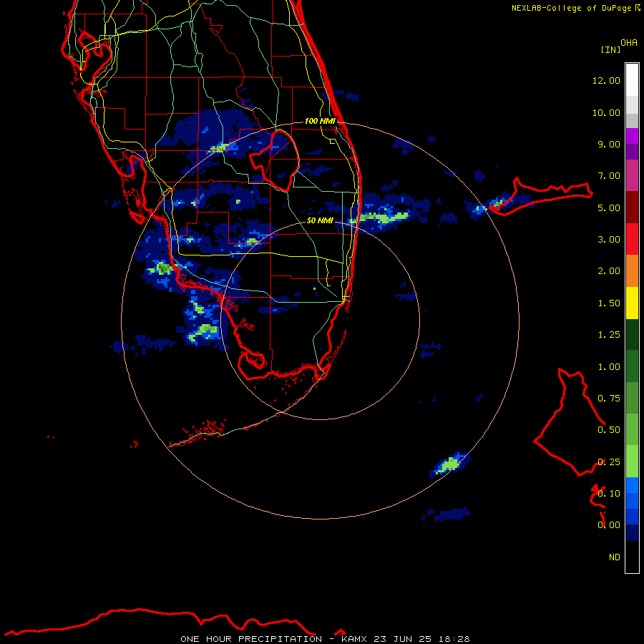Image resolution: width=644 pixels, height=644 pixels.
Task: Select the dark purple legend swatch
Action: click(x=632, y=152)
